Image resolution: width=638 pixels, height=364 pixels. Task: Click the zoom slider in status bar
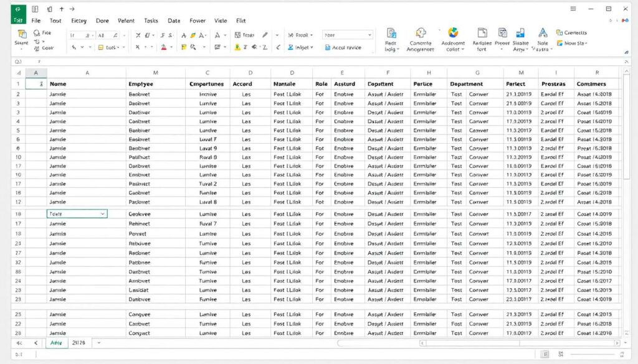coord(594,355)
